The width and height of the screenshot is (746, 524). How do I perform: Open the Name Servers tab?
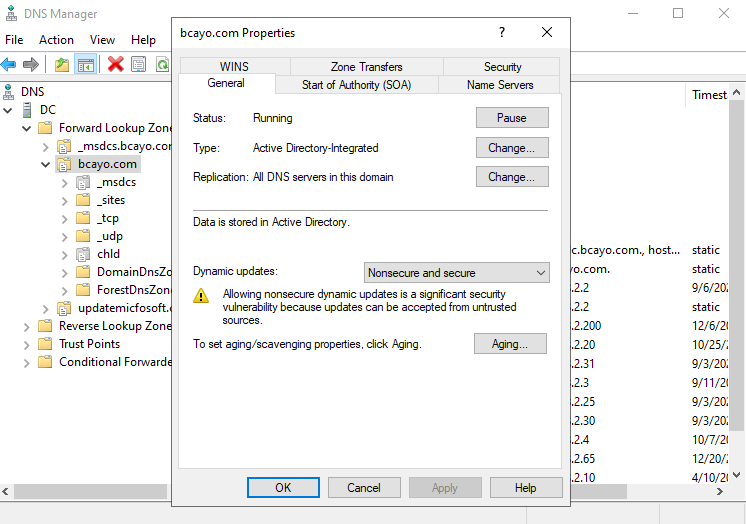tap(500, 85)
